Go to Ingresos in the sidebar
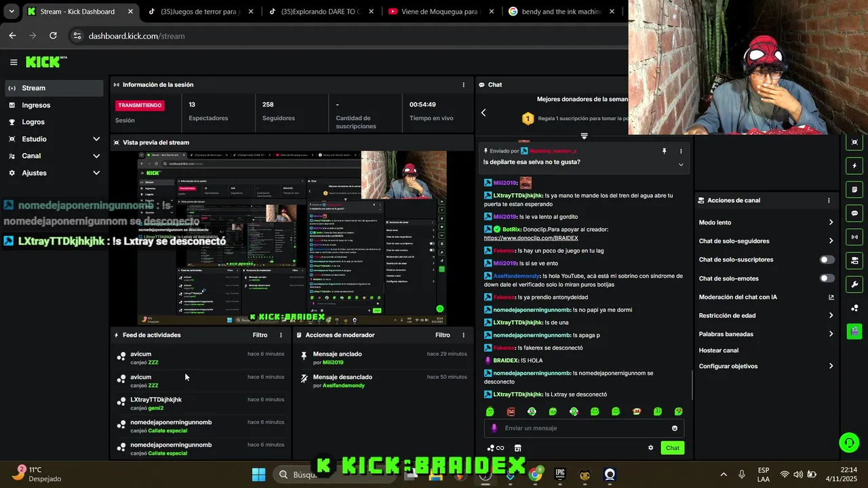The image size is (868, 488). (x=53, y=105)
